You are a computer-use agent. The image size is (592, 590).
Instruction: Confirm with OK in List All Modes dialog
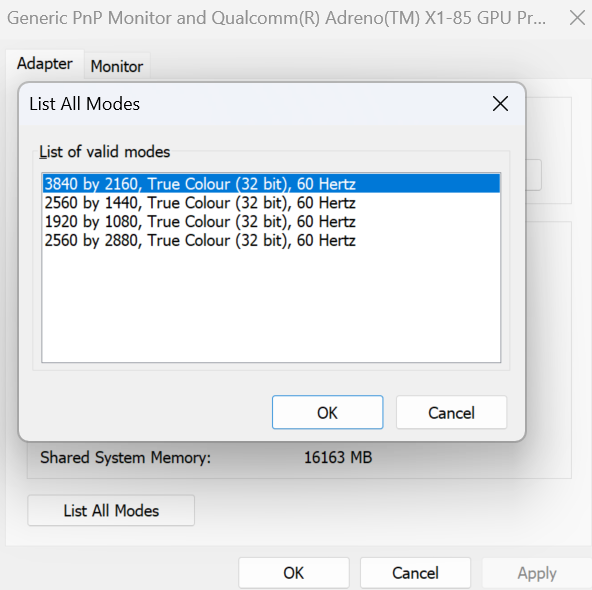pyautogui.click(x=327, y=412)
